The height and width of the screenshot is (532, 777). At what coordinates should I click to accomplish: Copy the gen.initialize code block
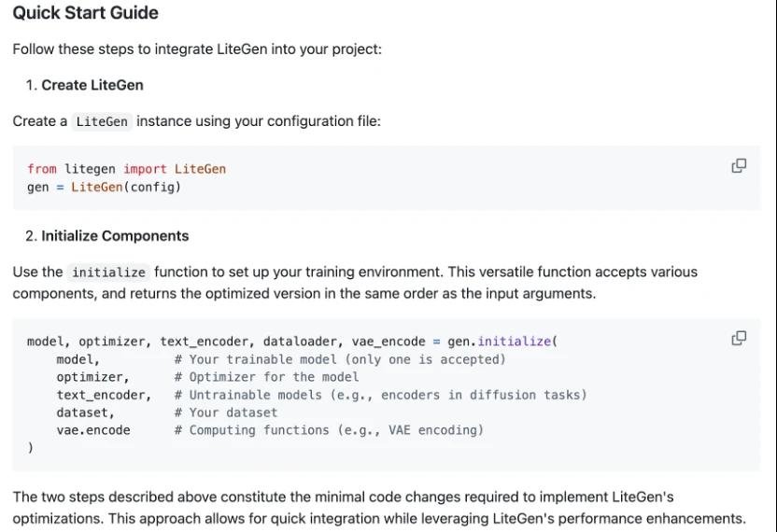739,338
